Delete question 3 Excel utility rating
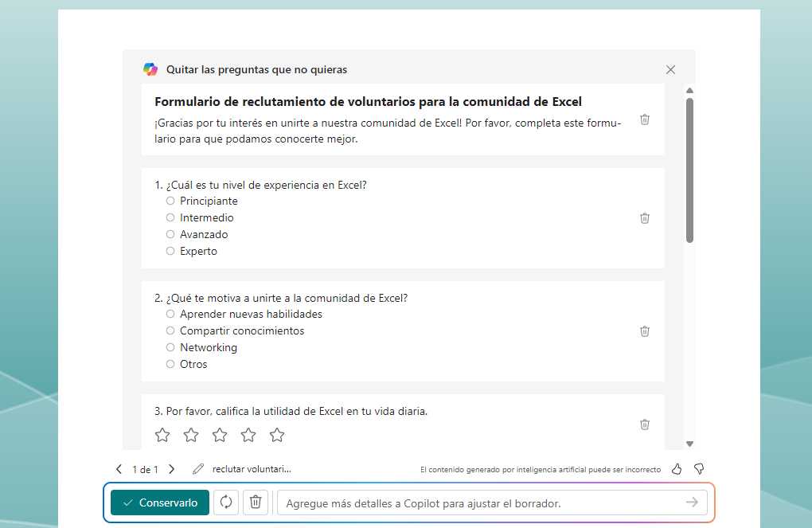This screenshot has height=528, width=812. click(644, 424)
